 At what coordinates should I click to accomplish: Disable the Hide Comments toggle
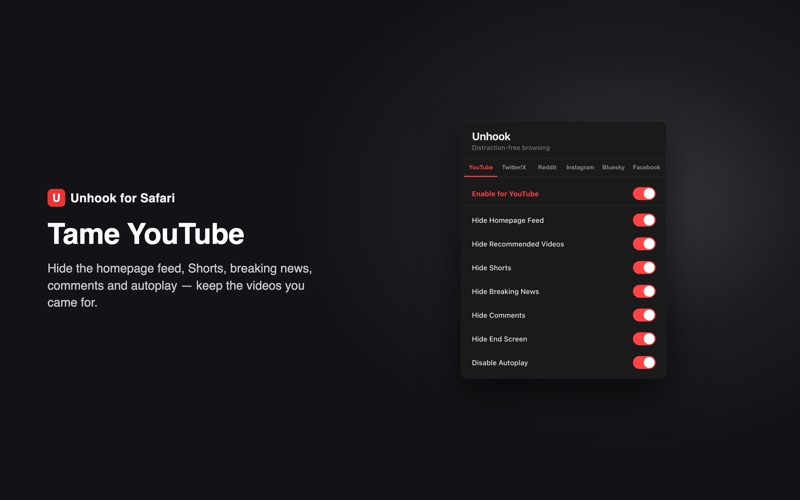click(x=644, y=315)
